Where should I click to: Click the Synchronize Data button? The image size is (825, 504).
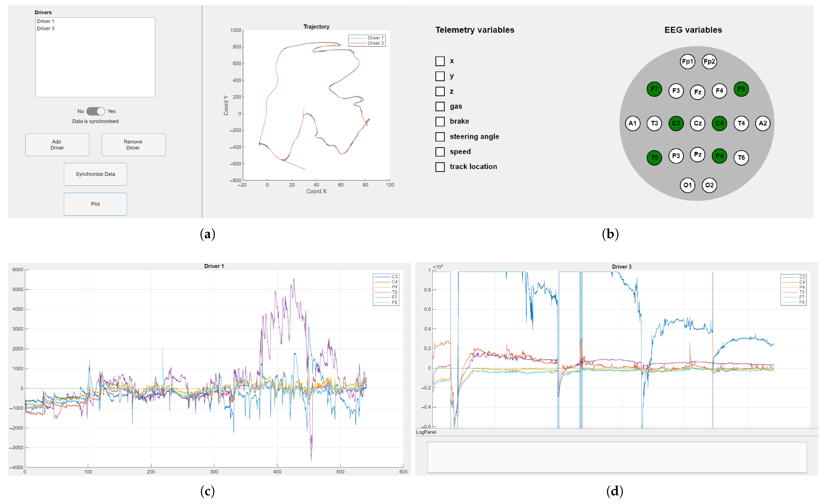pyautogui.click(x=95, y=174)
